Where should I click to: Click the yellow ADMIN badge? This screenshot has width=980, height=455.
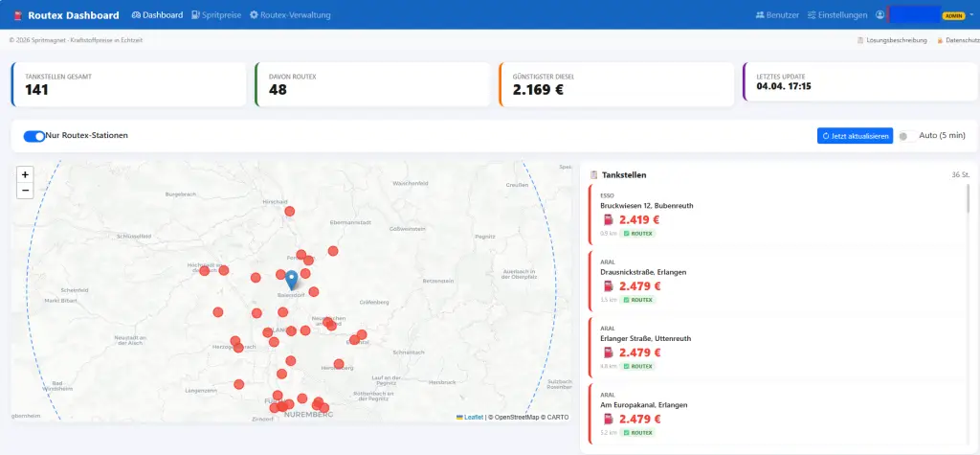click(x=954, y=15)
